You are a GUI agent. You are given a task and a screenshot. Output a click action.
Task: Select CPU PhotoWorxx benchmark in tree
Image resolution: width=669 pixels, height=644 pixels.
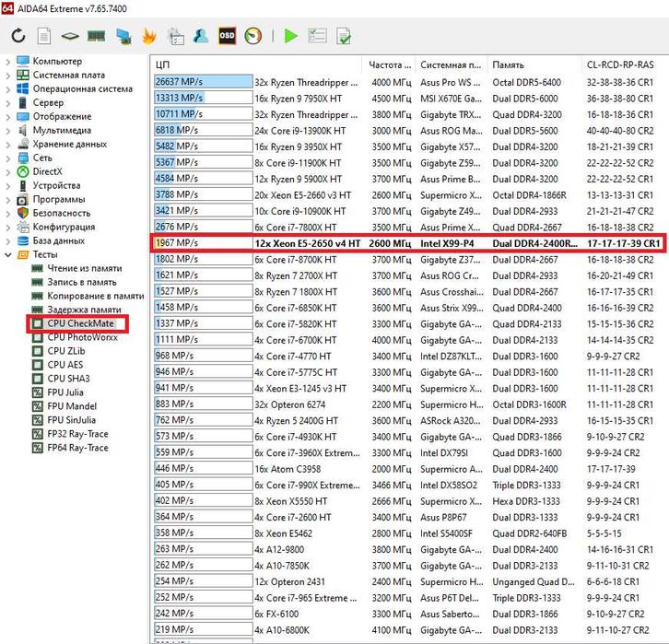[82, 337]
